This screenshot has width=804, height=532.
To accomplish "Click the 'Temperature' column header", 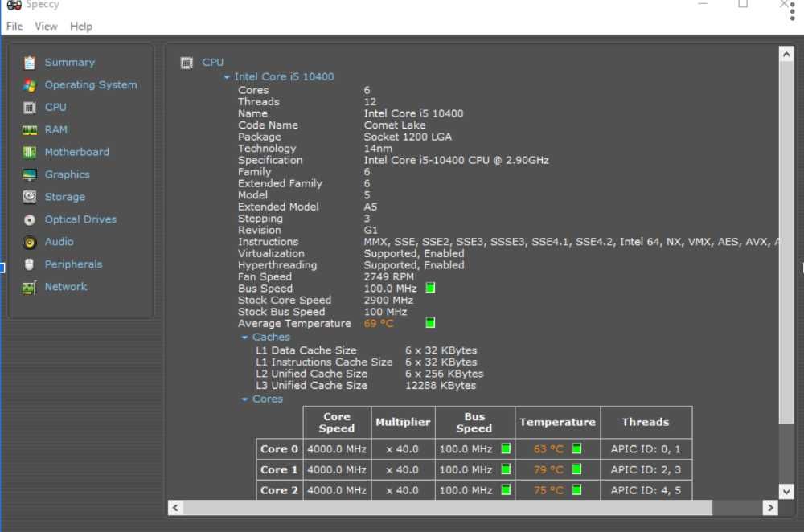I will click(x=557, y=423).
